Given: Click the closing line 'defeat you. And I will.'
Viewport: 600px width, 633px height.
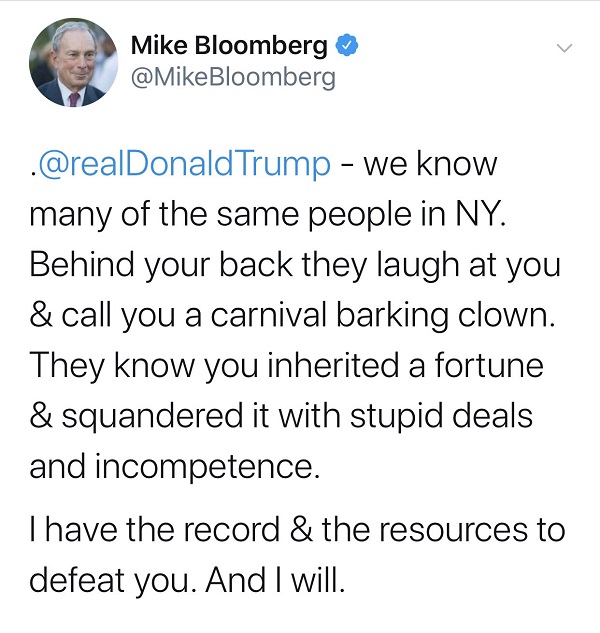Looking at the screenshot, I should click(187, 580).
